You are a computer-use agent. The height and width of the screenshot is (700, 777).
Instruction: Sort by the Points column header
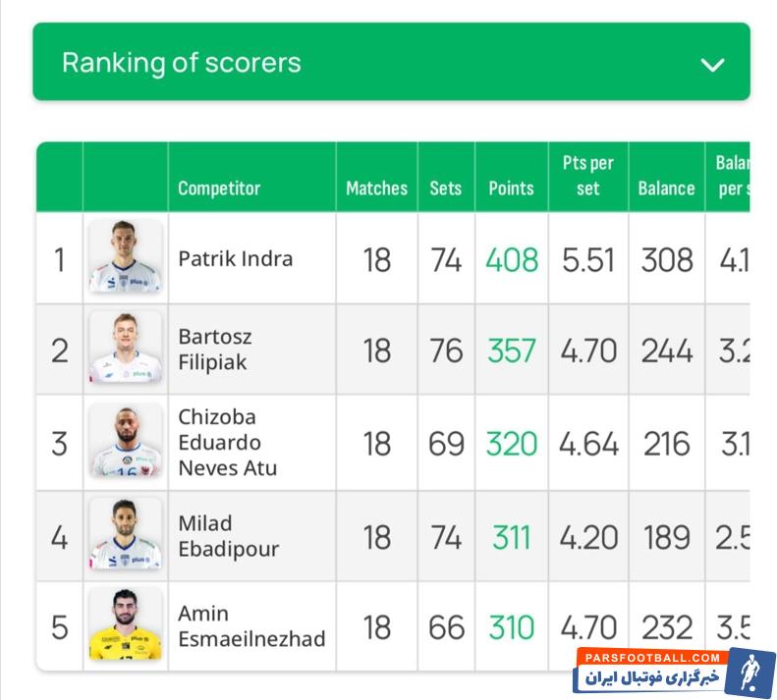[511, 188]
